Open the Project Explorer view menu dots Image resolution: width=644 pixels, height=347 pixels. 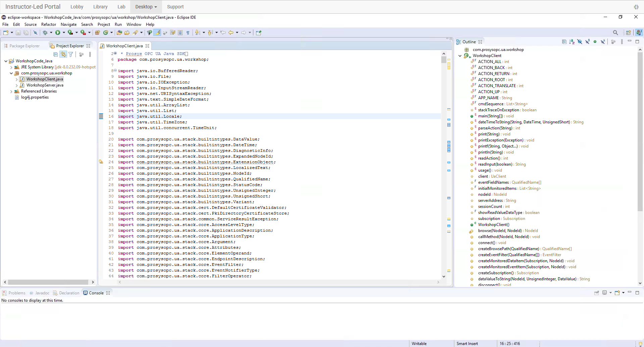[x=90, y=54]
